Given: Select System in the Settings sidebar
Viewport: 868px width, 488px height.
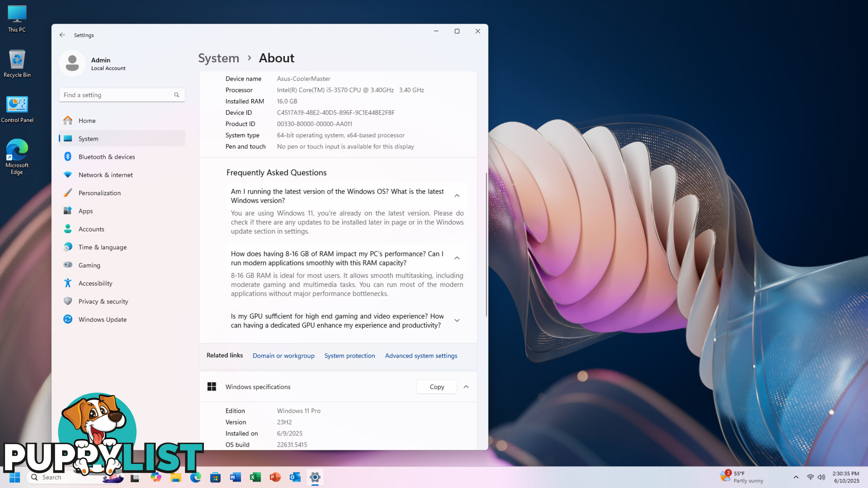Looking at the screenshot, I should (x=122, y=138).
